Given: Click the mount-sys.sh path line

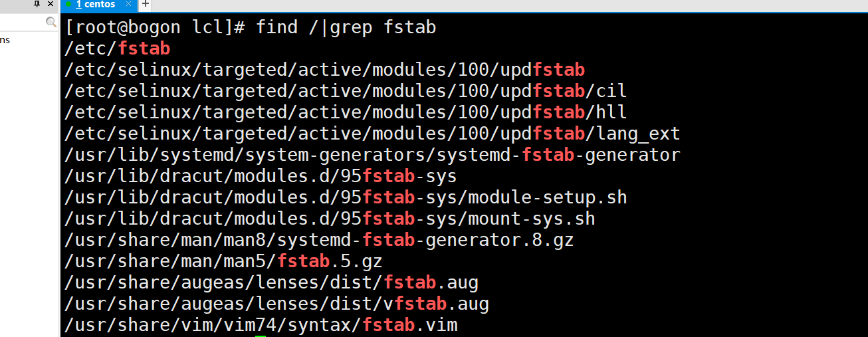Looking at the screenshot, I should click(x=330, y=219).
